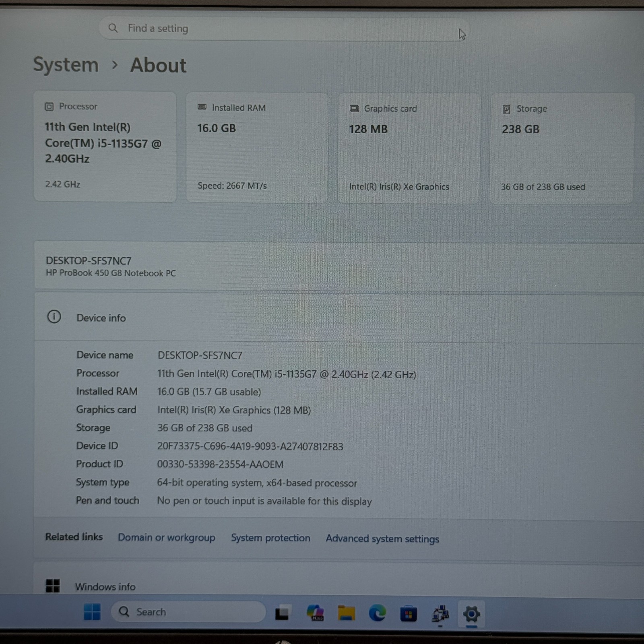Select the System type value
The height and width of the screenshot is (644, 644).
pyautogui.click(x=257, y=483)
